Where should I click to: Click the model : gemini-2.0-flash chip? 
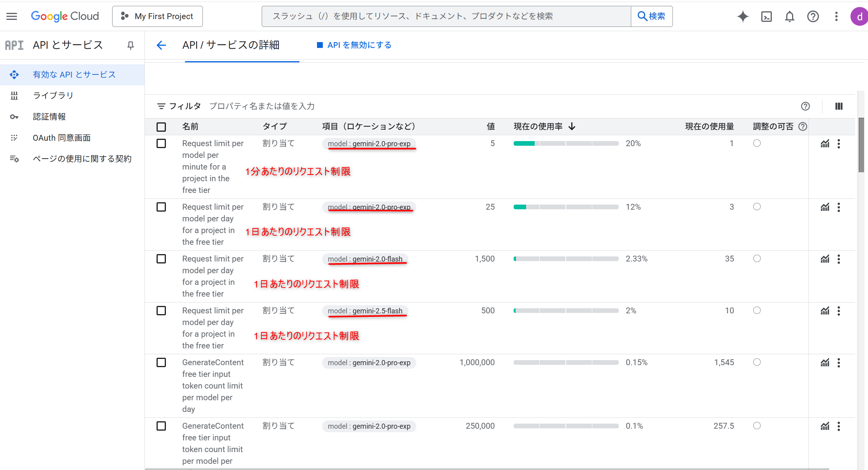click(x=365, y=259)
